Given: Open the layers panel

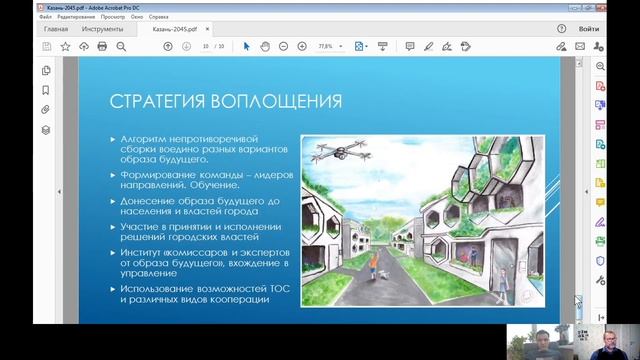Looking at the screenshot, I should click(x=46, y=130).
